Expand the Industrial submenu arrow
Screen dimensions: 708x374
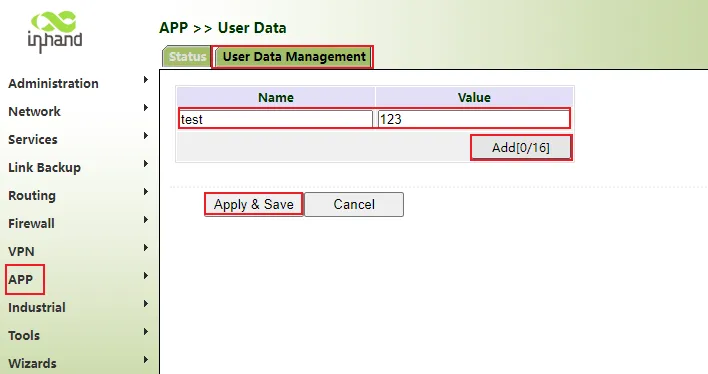pyautogui.click(x=145, y=304)
